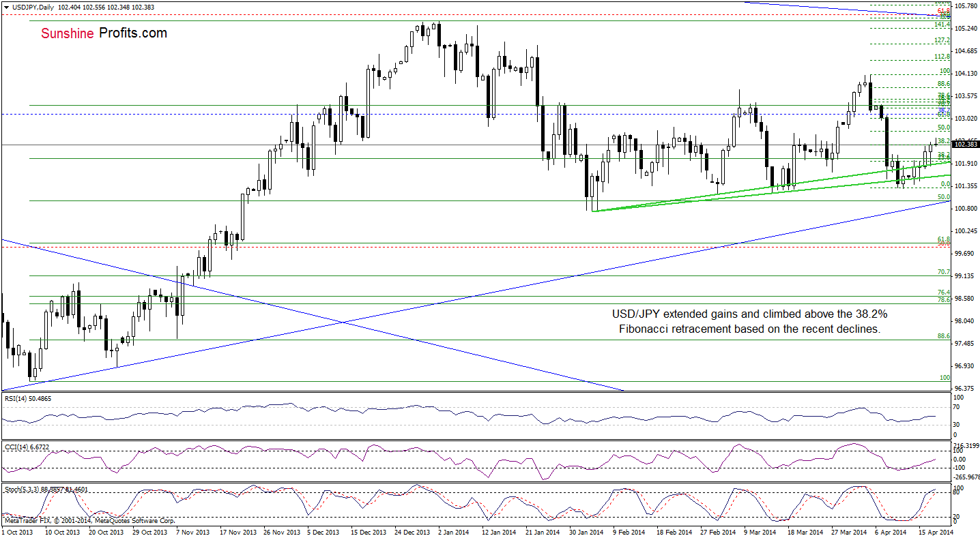
Task: Click price axis label 100.245
Action: (966, 231)
